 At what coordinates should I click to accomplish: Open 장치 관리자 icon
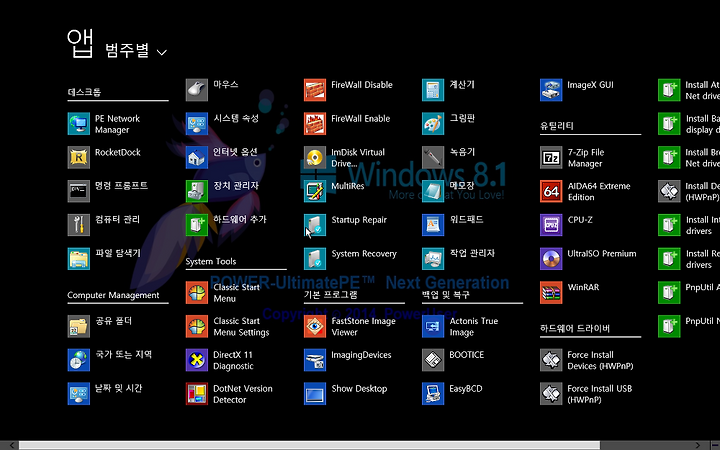click(x=197, y=191)
